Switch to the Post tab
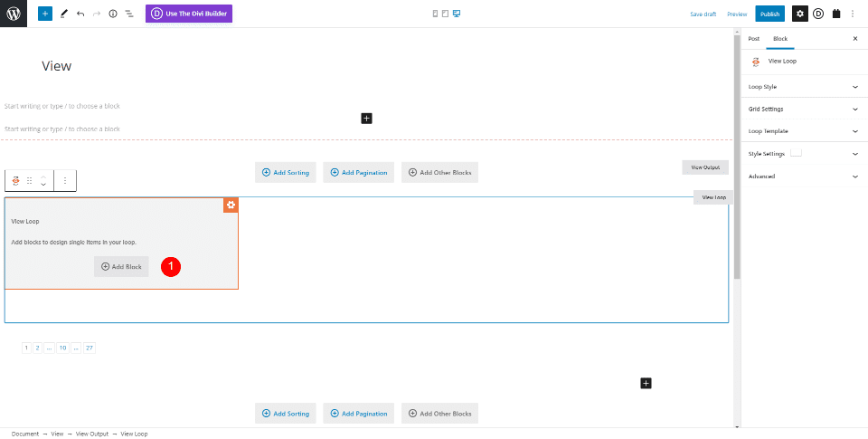 754,39
